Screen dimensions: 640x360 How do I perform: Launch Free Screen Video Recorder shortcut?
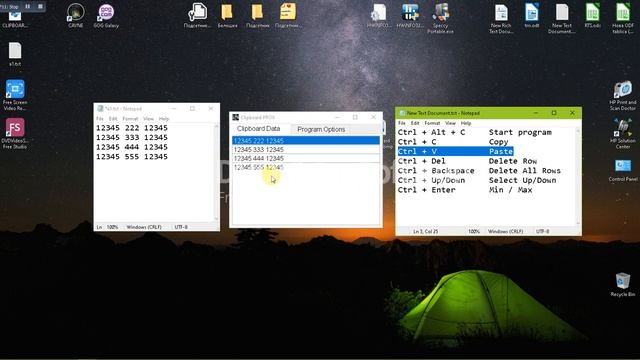[x=15, y=95]
